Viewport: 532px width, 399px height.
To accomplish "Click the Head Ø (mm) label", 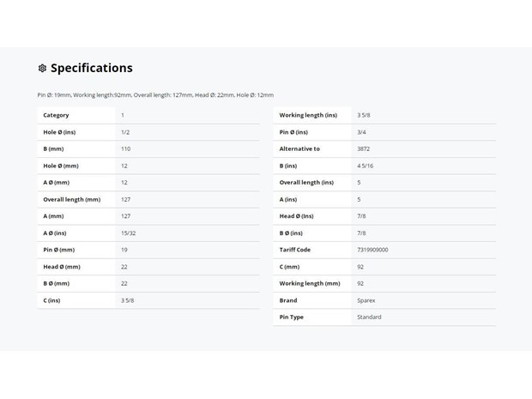I will point(62,267).
